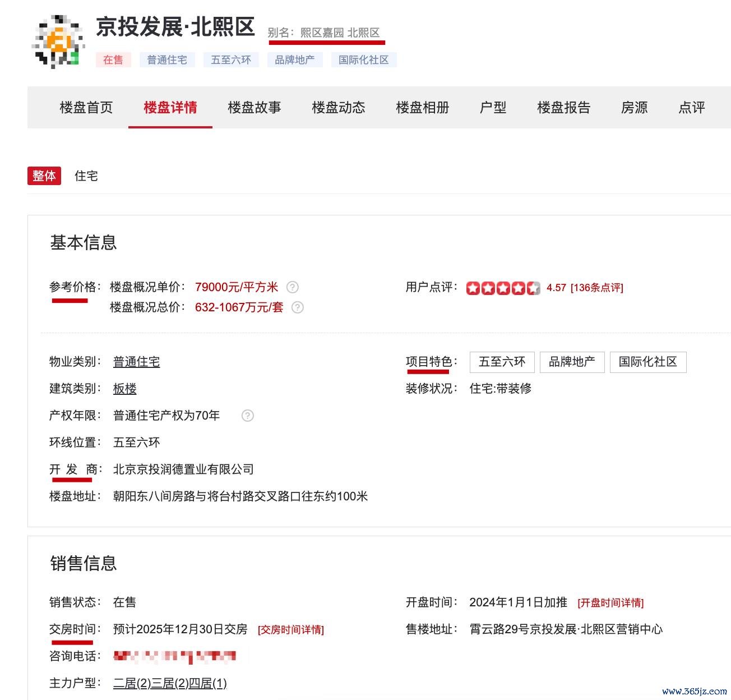This screenshot has height=700, width=731.
Task: Click the 板楼 building type link
Action: pos(125,389)
